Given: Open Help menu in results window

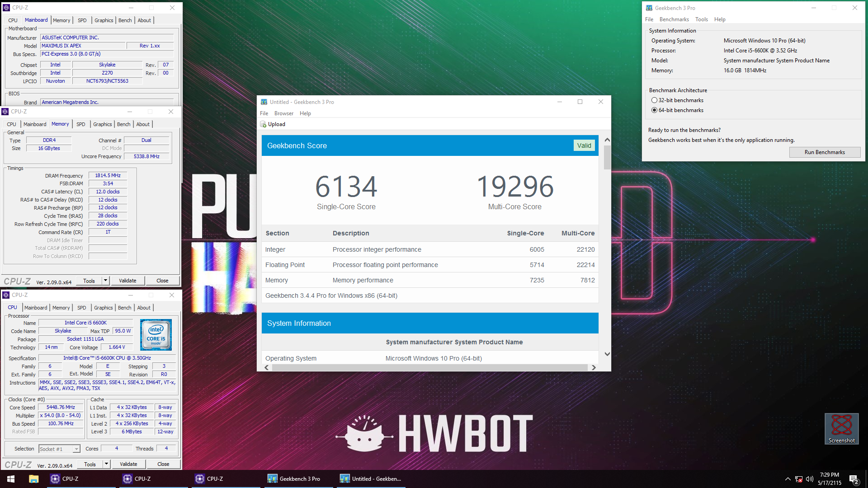Looking at the screenshot, I should click(305, 113).
